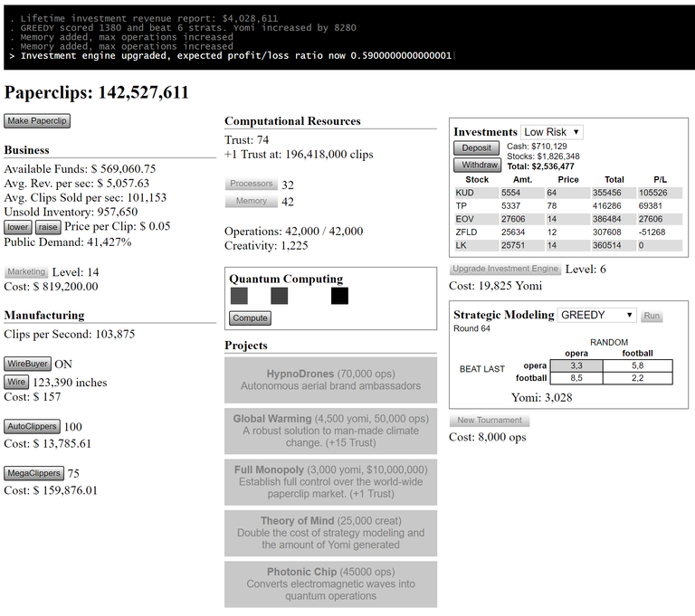This screenshot has width=695, height=616.
Task: Click the 2,2 payoff cell
Action: 637,378
